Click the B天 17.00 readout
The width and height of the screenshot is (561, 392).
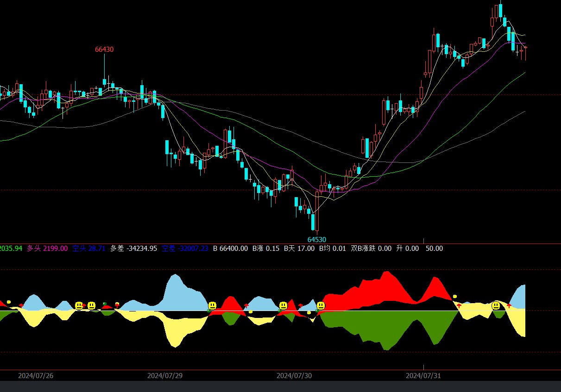[299, 249]
